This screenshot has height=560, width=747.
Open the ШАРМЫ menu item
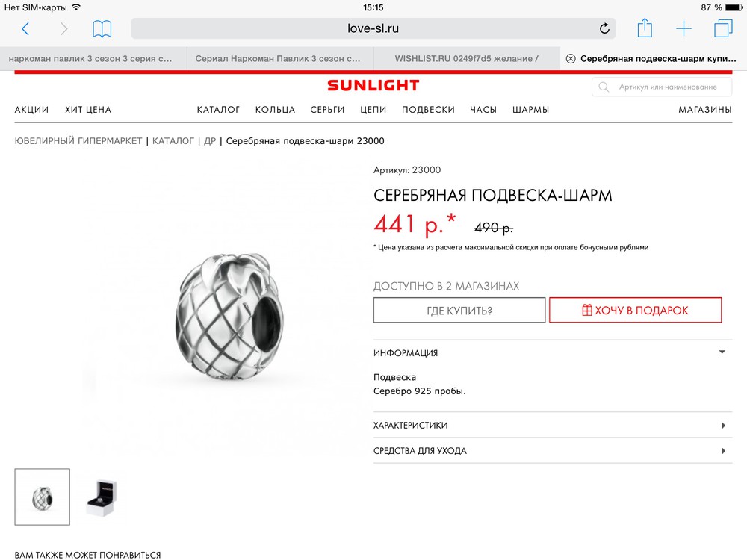coord(530,110)
